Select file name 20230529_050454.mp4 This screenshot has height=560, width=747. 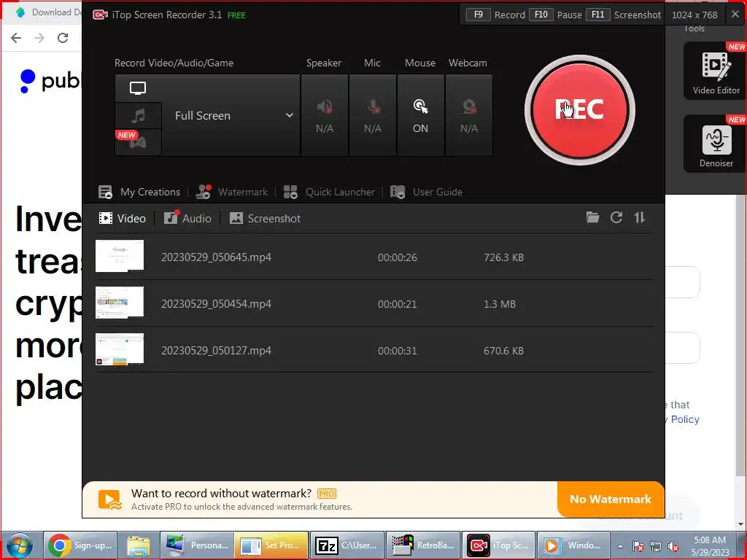point(216,304)
